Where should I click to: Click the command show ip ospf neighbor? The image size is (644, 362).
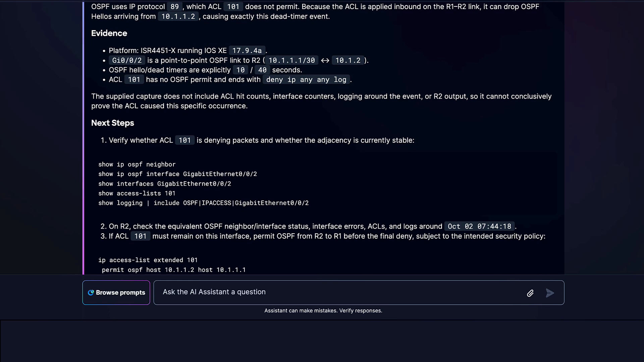(x=137, y=165)
